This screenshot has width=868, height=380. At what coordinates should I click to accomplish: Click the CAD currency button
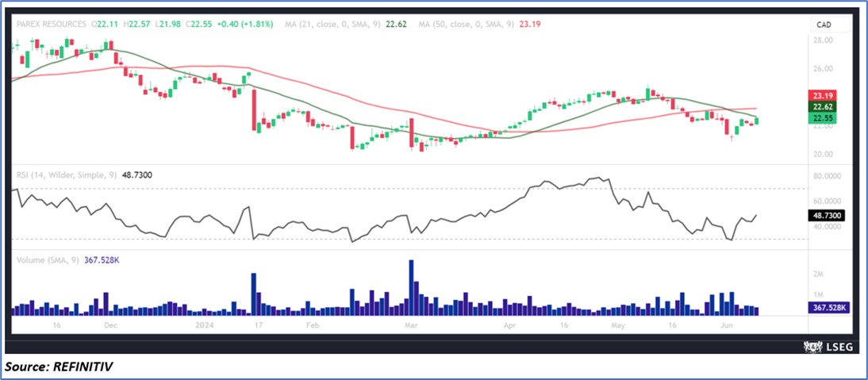click(831, 25)
